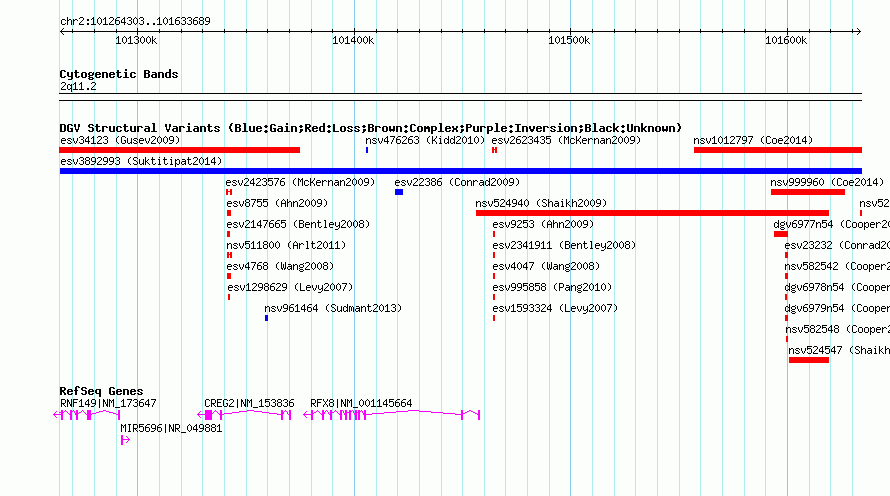Click the 101400k ruler tick
Image resolution: width=890 pixels, height=496 pixels.
pyautogui.click(x=353, y=40)
